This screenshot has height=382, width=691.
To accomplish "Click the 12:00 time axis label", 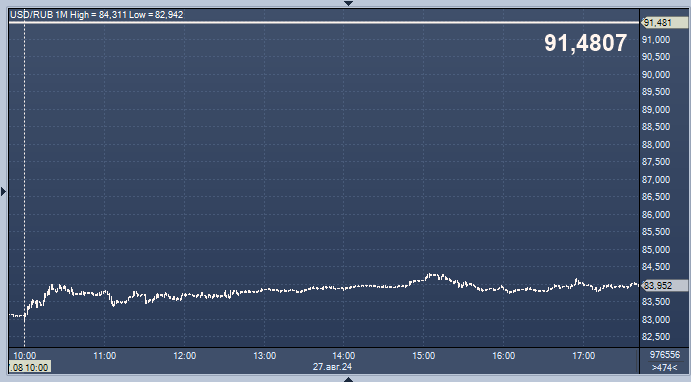I will point(184,356).
